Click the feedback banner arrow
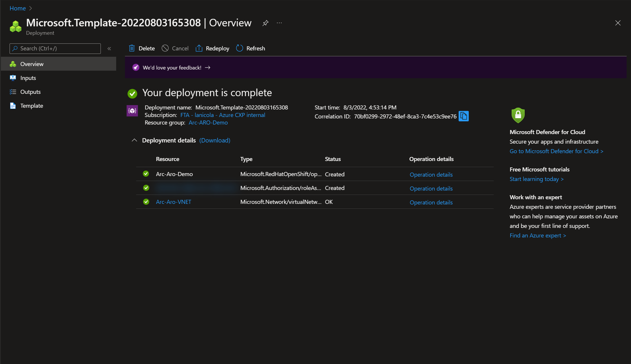 click(x=207, y=67)
